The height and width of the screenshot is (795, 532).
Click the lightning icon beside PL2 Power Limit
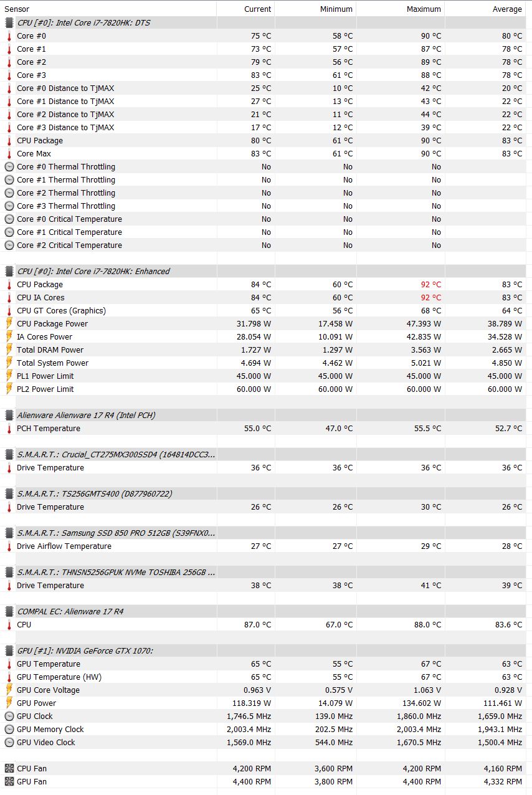coord(9,389)
